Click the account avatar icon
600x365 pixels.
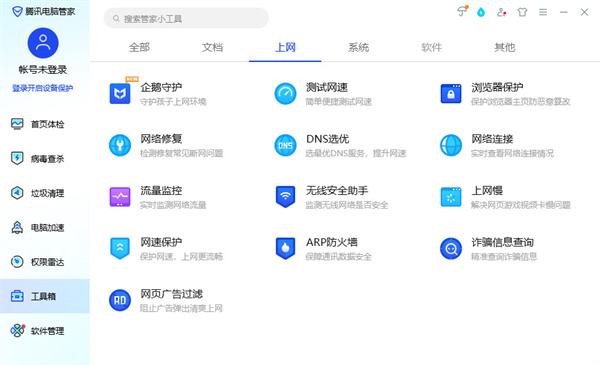[43, 43]
